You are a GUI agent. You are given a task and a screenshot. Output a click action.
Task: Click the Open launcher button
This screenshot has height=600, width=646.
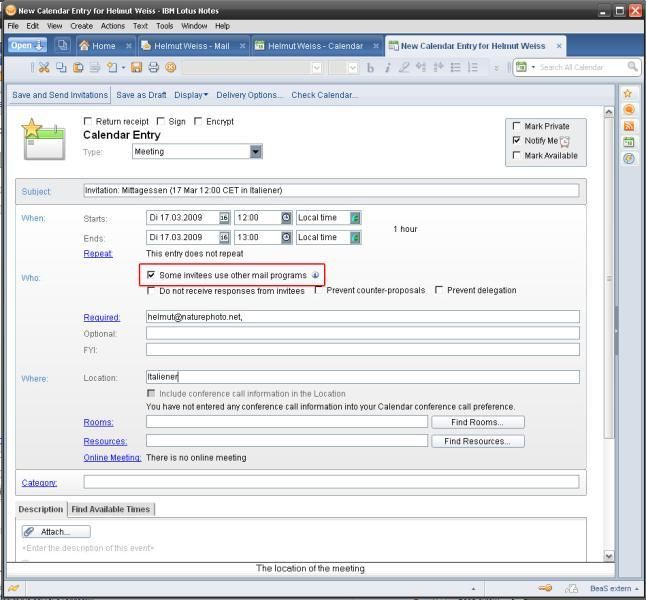[27, 45]
